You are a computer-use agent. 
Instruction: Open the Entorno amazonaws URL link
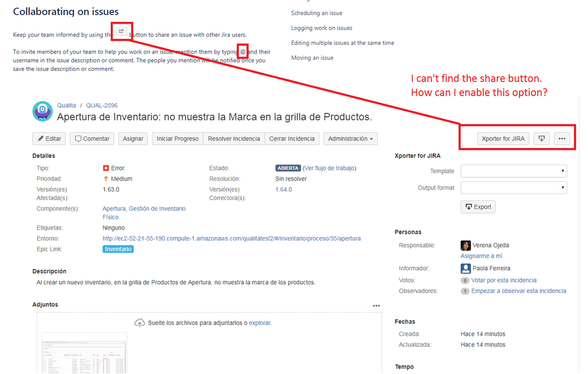pyautogui.click(x=232, y=238)
